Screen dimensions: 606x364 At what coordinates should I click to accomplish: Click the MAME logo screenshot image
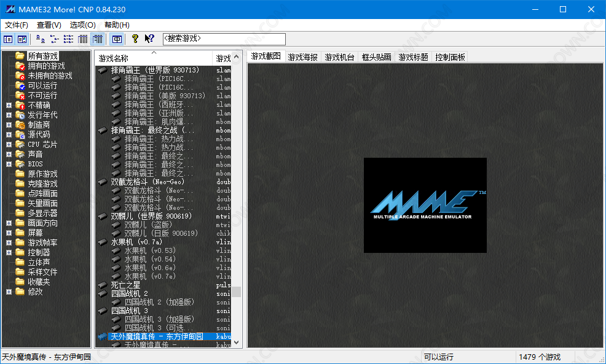425,205
